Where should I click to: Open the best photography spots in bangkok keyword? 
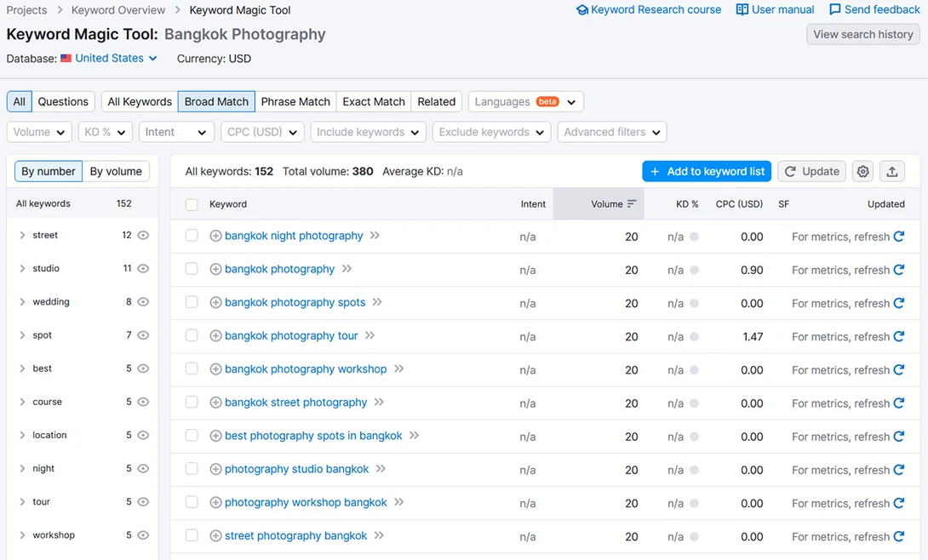coord(313,436)
